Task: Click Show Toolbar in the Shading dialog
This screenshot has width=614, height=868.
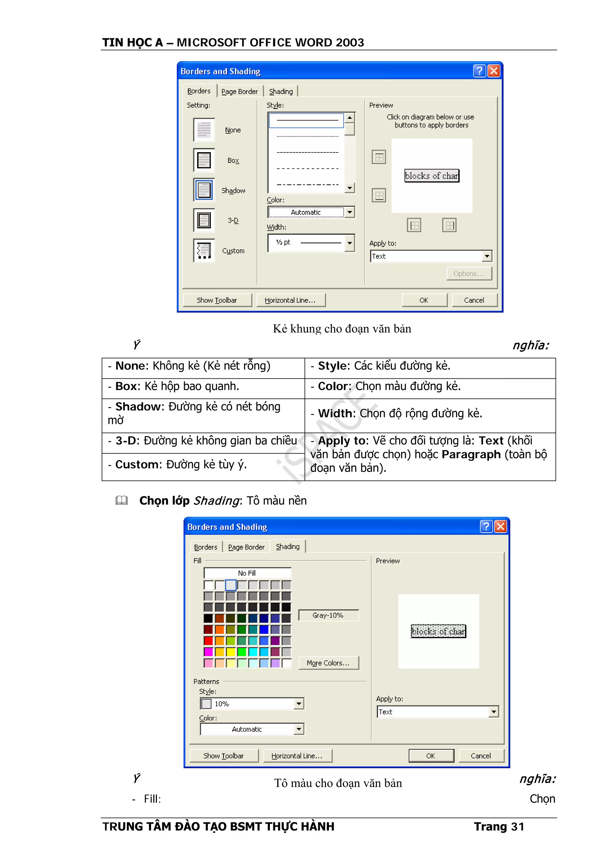Action: pos(224,756)
